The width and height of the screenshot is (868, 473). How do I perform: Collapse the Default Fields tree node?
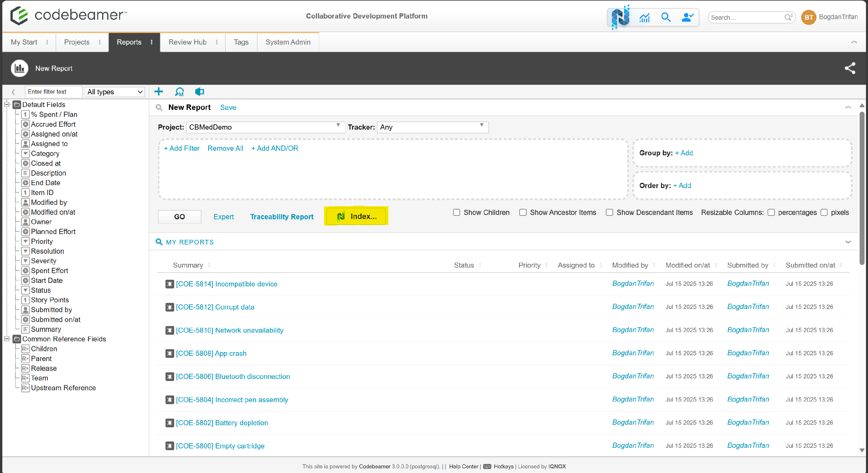[7, 104]
